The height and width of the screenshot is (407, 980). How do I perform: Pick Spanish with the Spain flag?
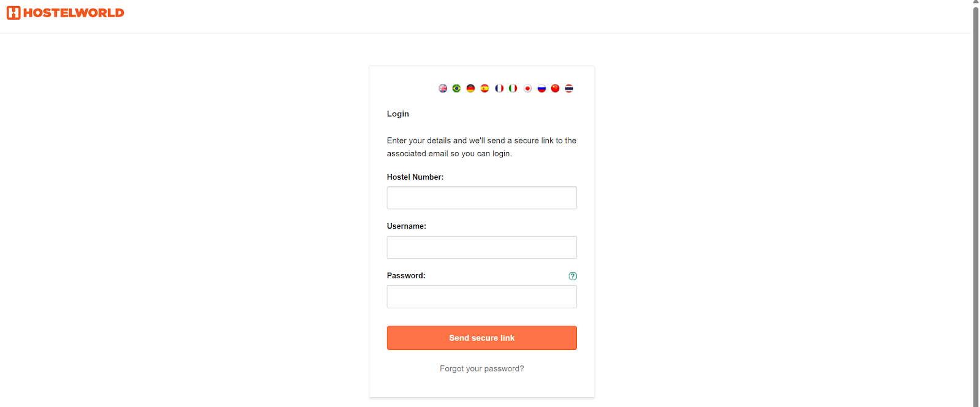coord(484,88)
